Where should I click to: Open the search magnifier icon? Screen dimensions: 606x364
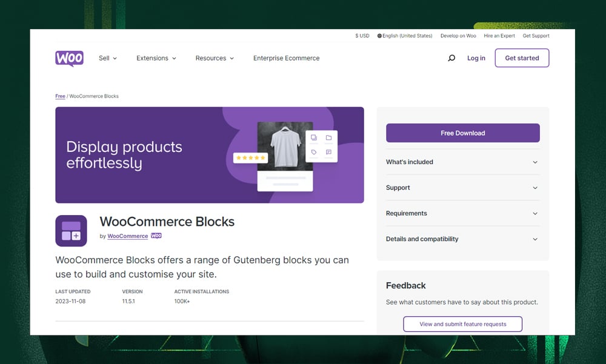pyautogui.click(x=451, y=58)
